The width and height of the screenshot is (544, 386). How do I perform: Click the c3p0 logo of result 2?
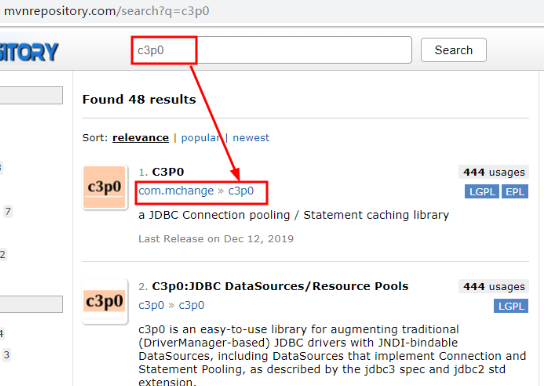[x=104, y=301]
